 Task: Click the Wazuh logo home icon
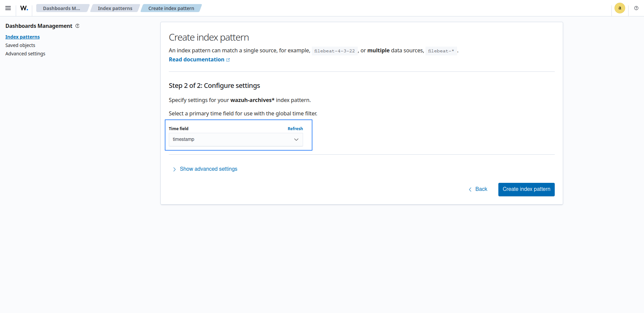click(x=24, y=8)
